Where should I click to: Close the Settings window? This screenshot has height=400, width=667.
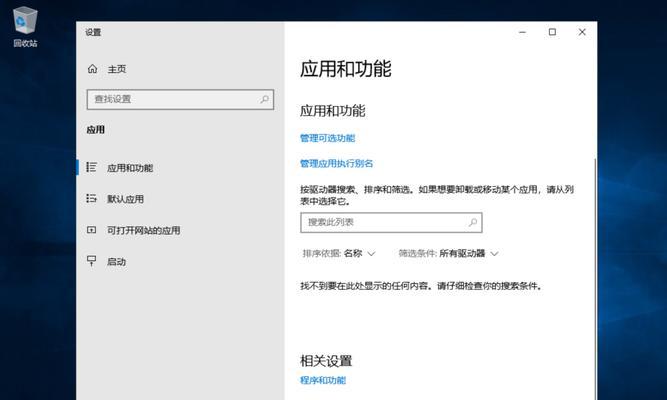(582, 32)
